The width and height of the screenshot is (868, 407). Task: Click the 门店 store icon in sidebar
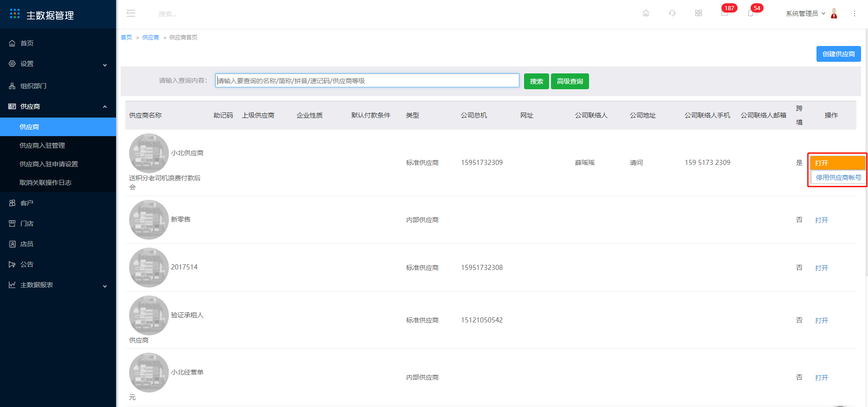[x=12, y=223]
